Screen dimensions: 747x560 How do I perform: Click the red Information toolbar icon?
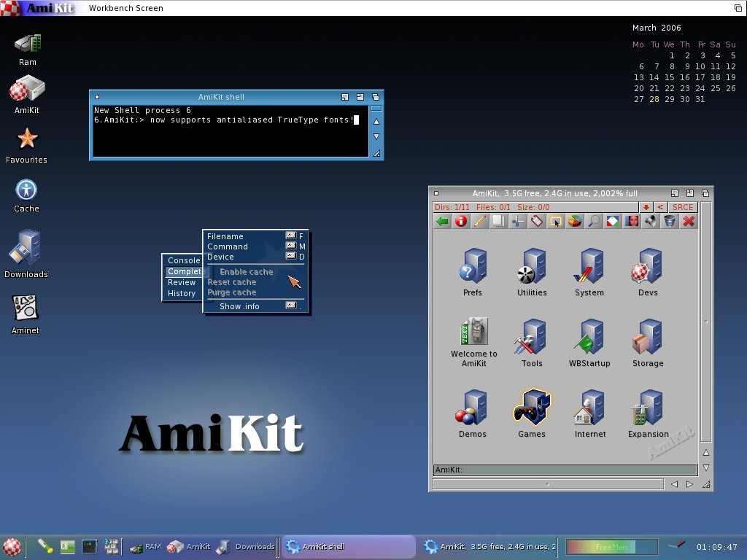pos(461,221)
